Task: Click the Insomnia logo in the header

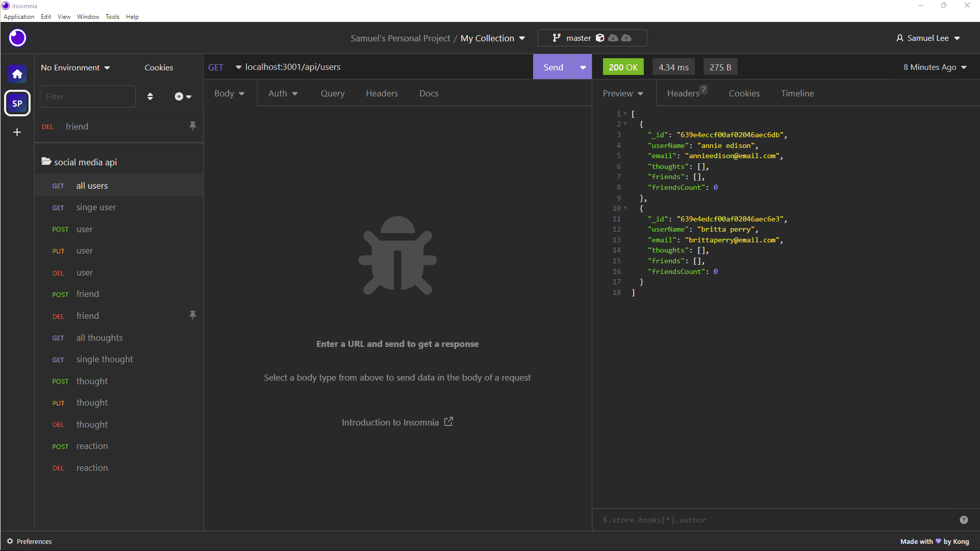Action: [17, 38]
